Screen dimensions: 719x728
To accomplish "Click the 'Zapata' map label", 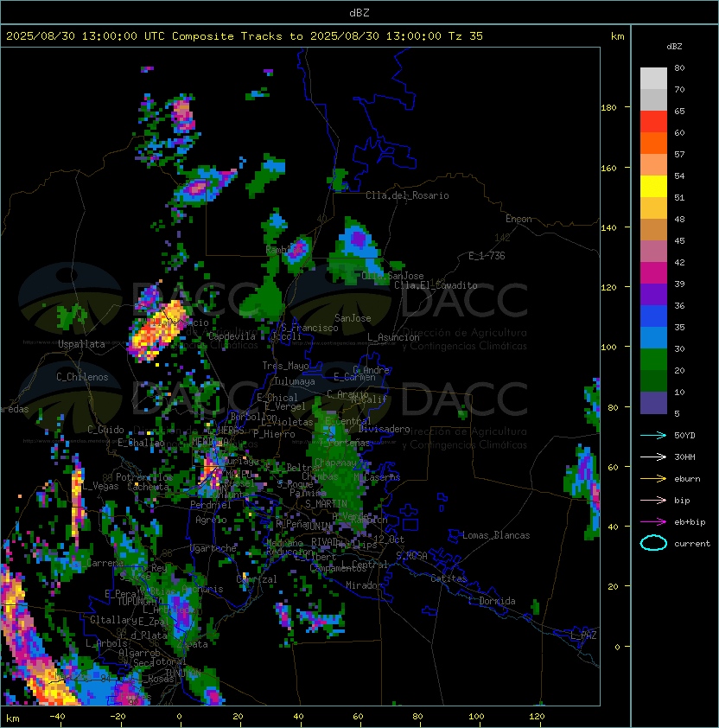I will 192,644.
